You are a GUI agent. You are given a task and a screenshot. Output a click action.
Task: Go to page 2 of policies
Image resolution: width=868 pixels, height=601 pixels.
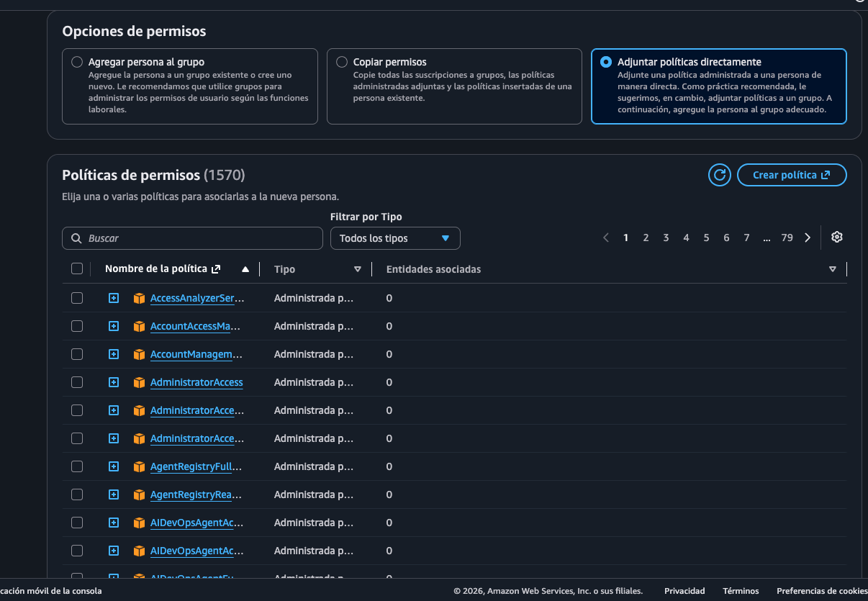(x=646, y=238)
